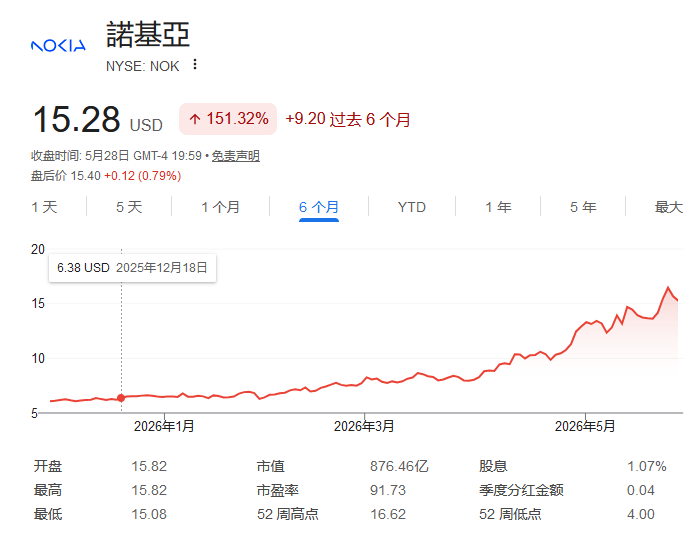
Task: Switch to the 1 个月 range tab
Action: (220, 207)
